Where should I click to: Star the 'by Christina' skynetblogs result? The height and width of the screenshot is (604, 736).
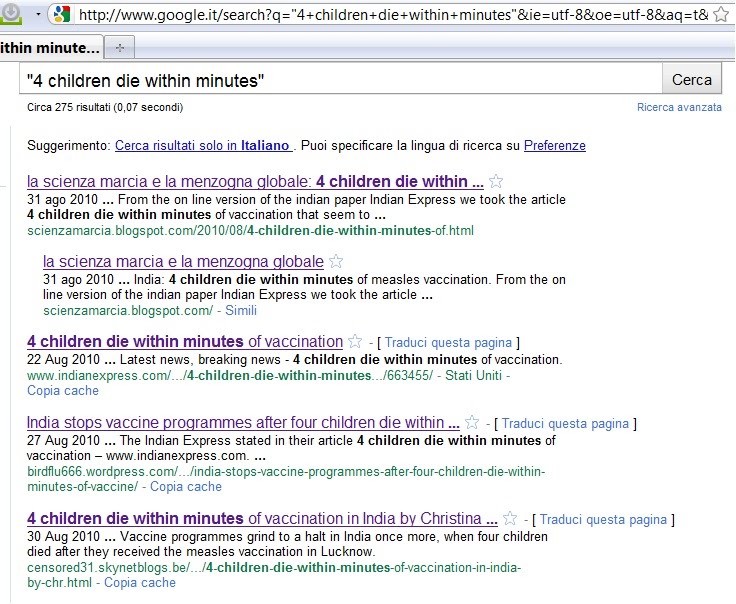[x=510, y=518]
